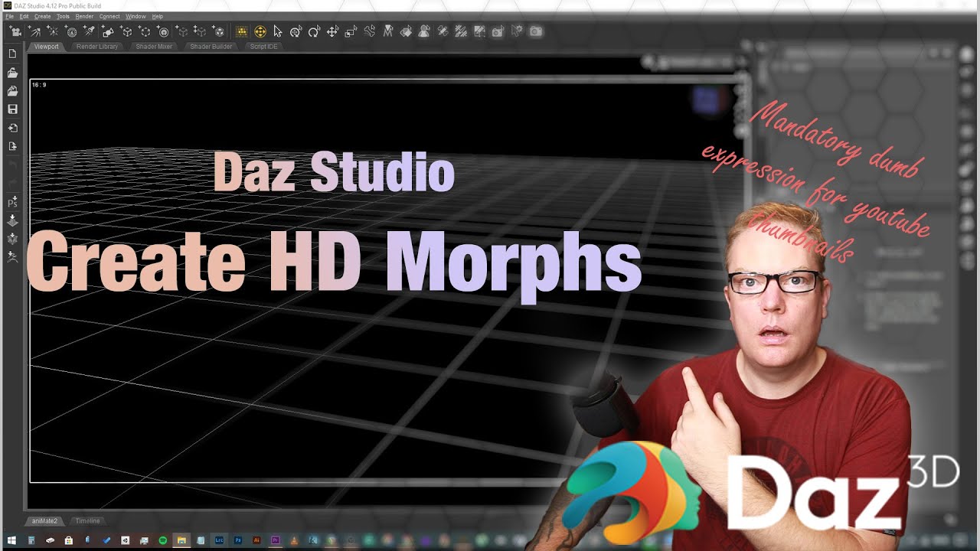Click the Photoshop bridge Ps icon
Image resolution: width=980 pixels, height=551 pixels.
tap(12, 202)
